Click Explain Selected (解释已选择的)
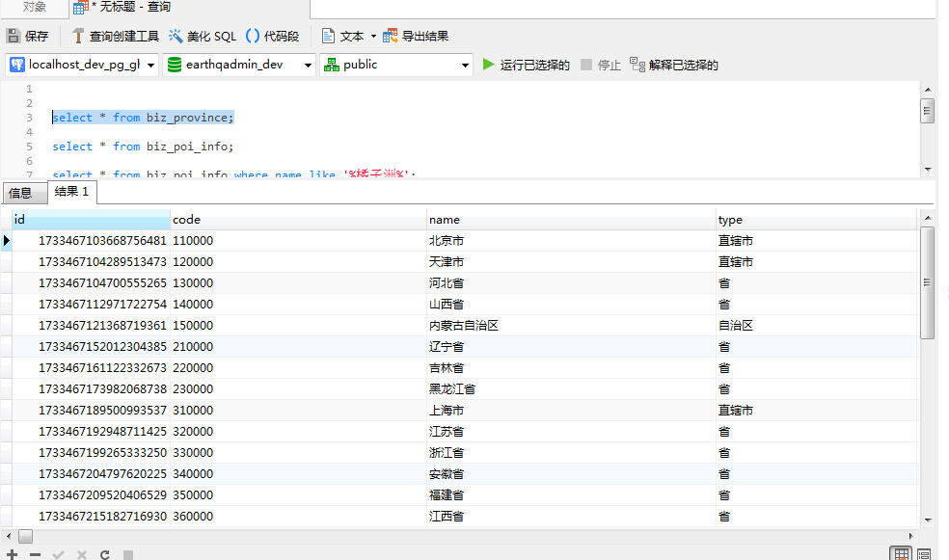The width and height of the screenshot is (949, 560). (673, 65)
